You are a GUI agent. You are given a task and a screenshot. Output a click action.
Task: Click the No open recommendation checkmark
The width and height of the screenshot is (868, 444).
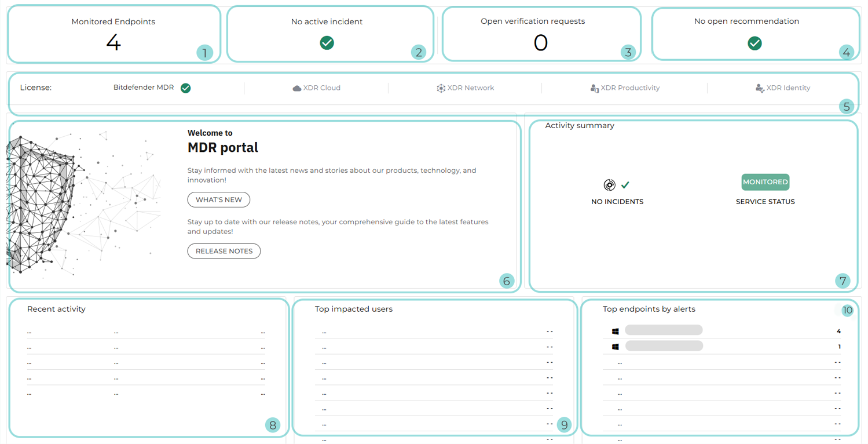[755, 43]
